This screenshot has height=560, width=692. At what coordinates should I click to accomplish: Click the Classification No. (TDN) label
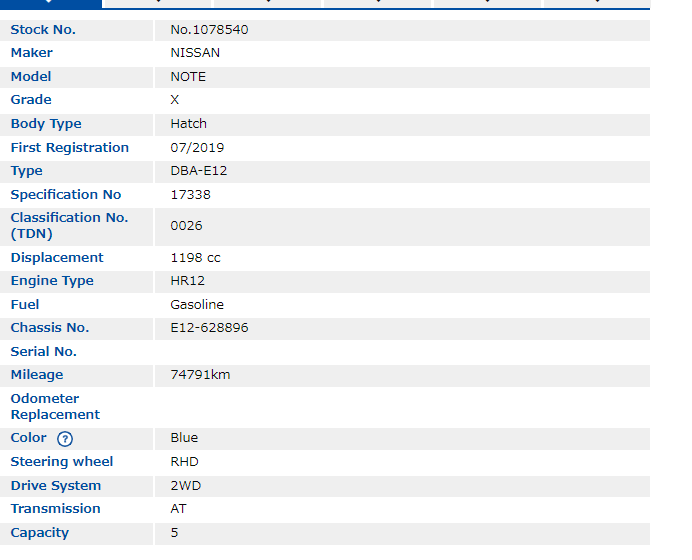[x=69, y=226]
